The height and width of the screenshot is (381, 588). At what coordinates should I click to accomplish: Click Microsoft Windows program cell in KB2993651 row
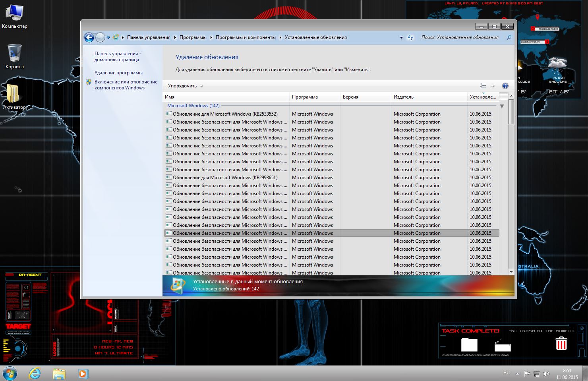tap(312, 178)
